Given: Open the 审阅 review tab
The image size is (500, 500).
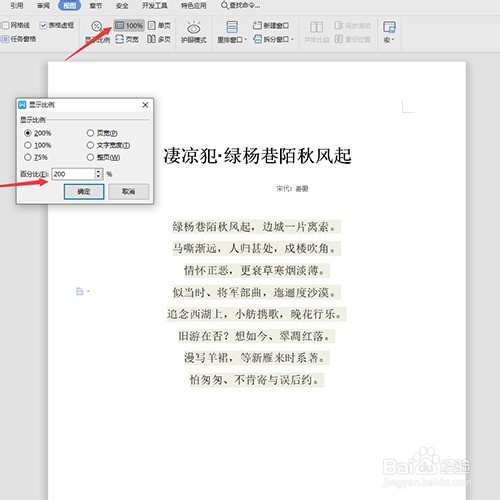Looking at the screenshot, I should coord(43,5).
